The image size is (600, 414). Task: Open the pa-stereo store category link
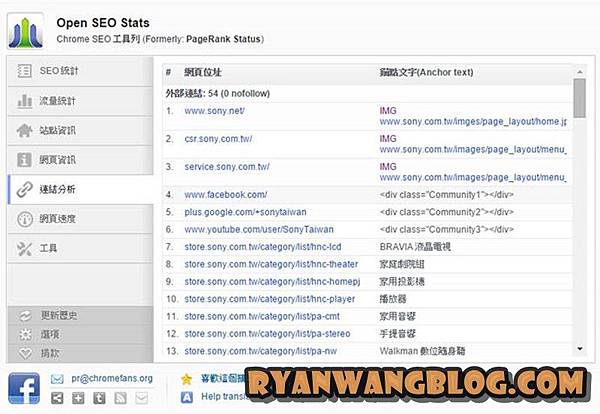tap(267, 334)
